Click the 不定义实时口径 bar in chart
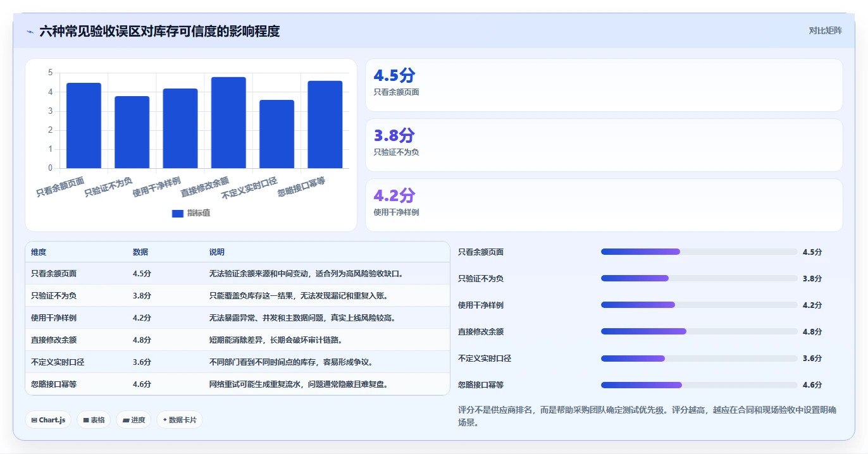The height and width of the screenshot is (454, 868). point(276,134)
